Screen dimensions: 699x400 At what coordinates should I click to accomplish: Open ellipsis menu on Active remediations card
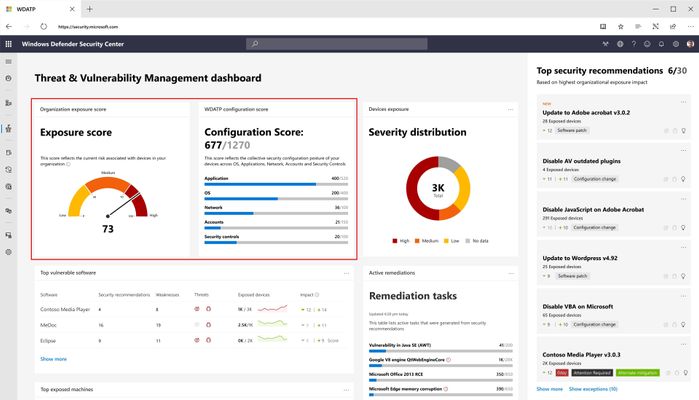[x=511, y=273]
